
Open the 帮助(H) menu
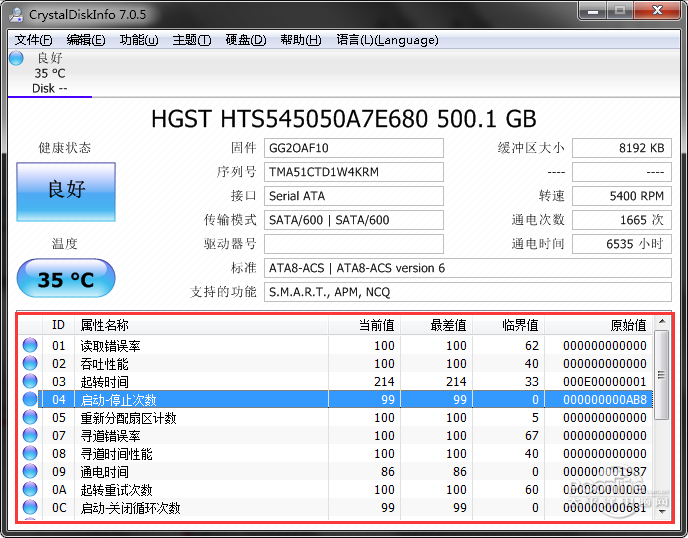[x=301, y=40]
